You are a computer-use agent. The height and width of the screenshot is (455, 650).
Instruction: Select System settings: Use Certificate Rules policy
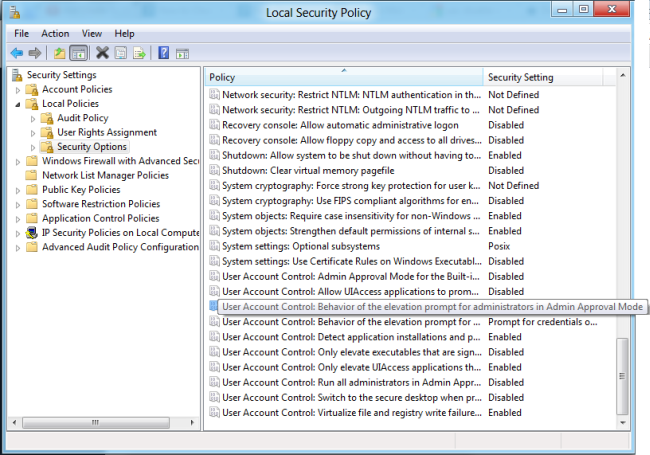click(352, 261)
